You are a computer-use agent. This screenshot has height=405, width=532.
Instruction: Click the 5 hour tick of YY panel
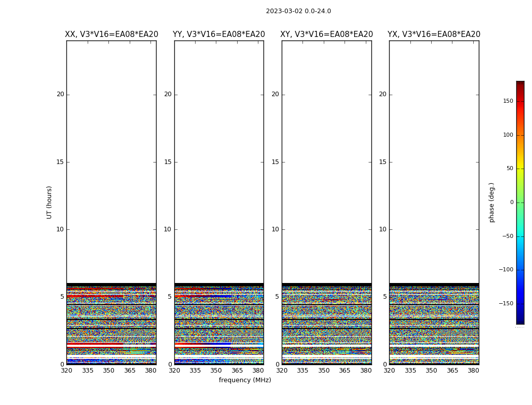(170, 297)
